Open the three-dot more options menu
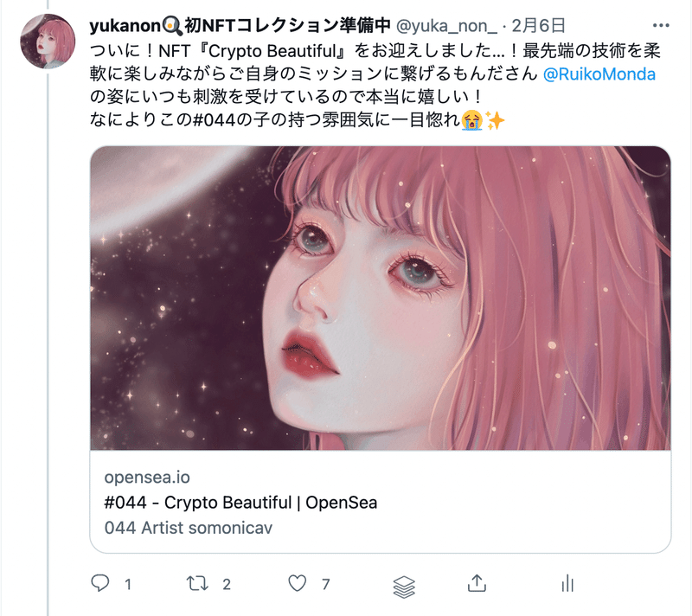692x616 pixels. point(661,26)
